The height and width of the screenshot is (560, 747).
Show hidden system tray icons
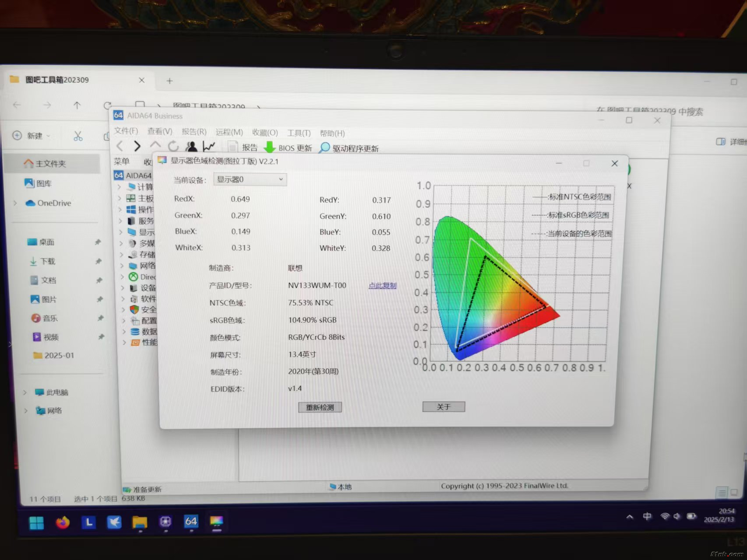pos(630,517)
